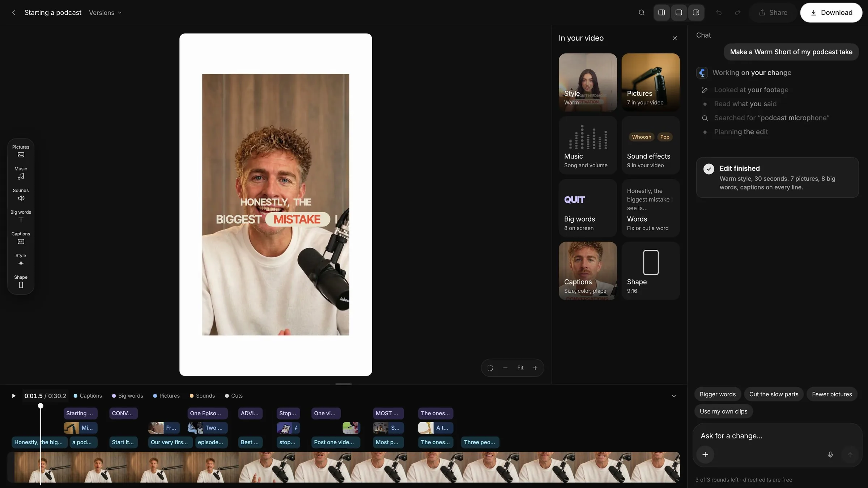Click the plus attachment button in chat
The height and width of the screenshot is (488, 868).
[705, 455]
